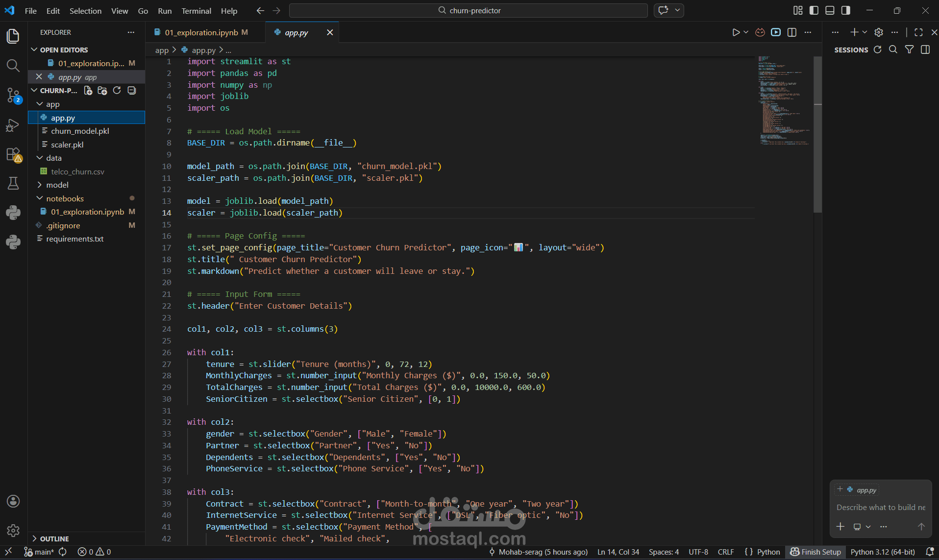The height and width of the screenshot is (560, 939).
Task: Open the Search view in the activity bar
Action: point(13,66)
